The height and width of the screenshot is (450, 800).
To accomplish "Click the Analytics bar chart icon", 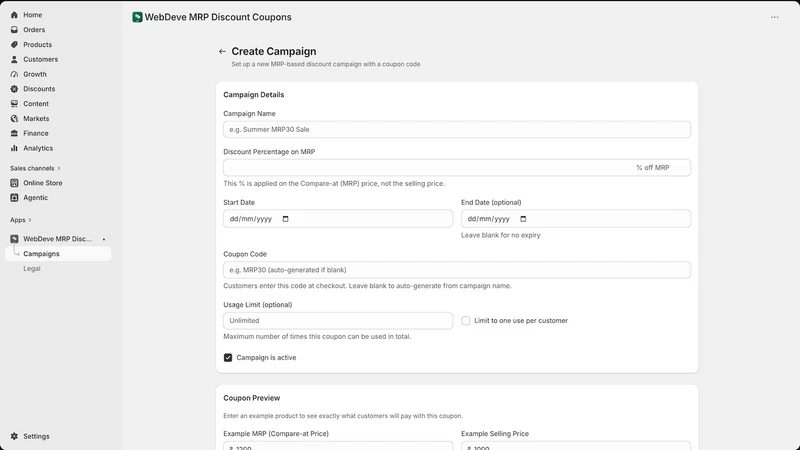I will (x=14, y=148).
